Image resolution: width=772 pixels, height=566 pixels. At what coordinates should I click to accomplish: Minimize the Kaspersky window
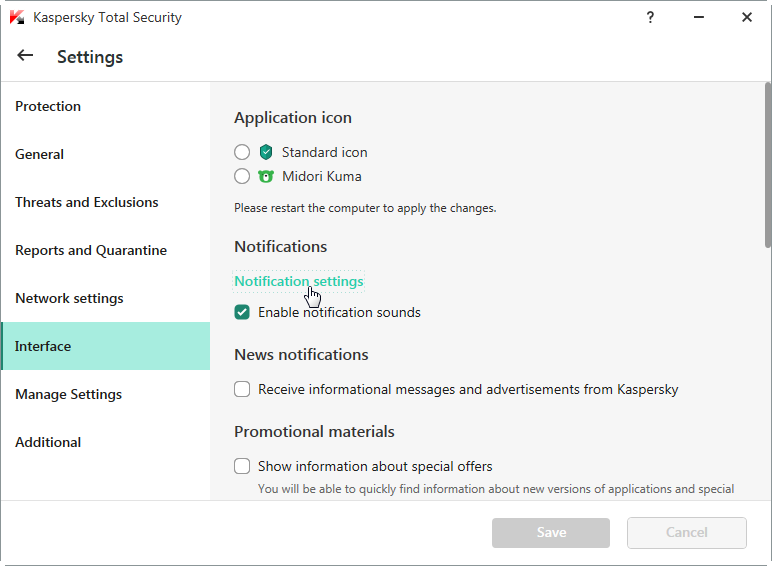[x=699, y=17]
